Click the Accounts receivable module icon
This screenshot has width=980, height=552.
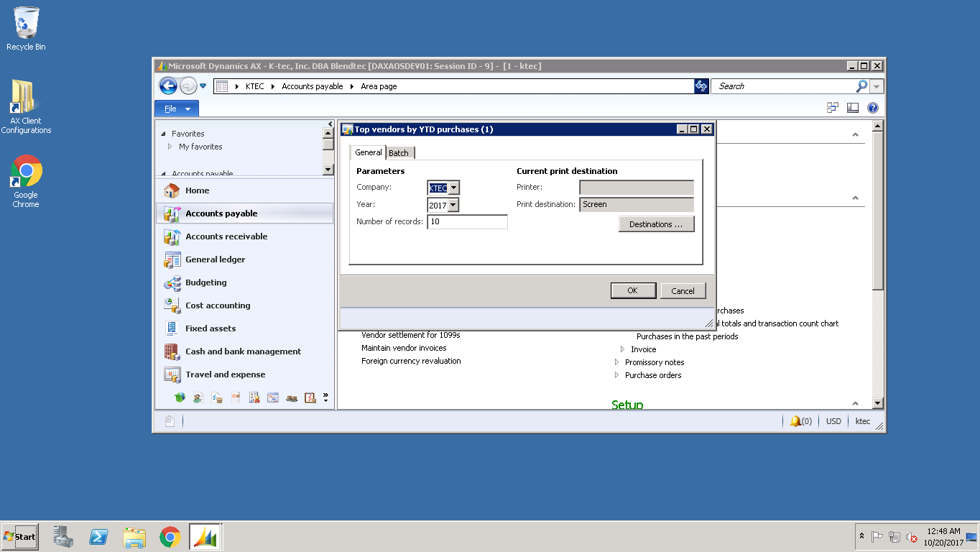[x=172, y=236]
